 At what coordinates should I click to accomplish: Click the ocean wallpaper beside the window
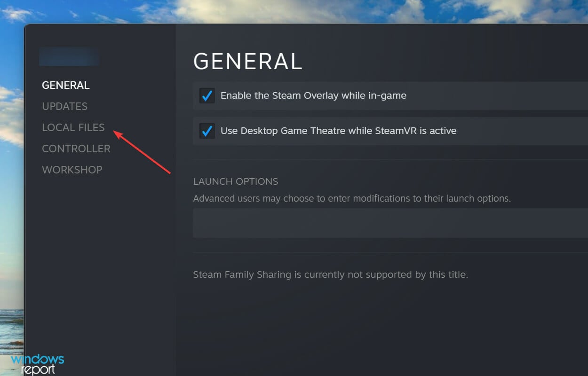pyautogui.click(x=12, y=329)
